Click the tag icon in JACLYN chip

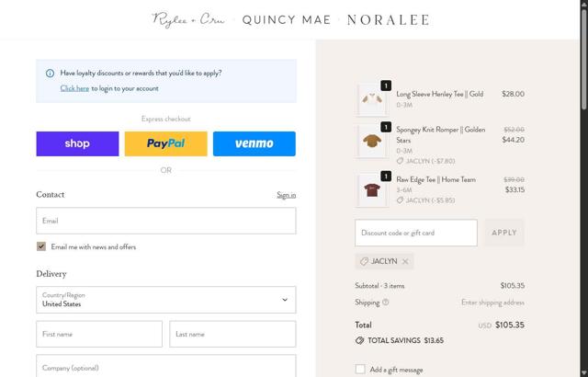point(364,261)
